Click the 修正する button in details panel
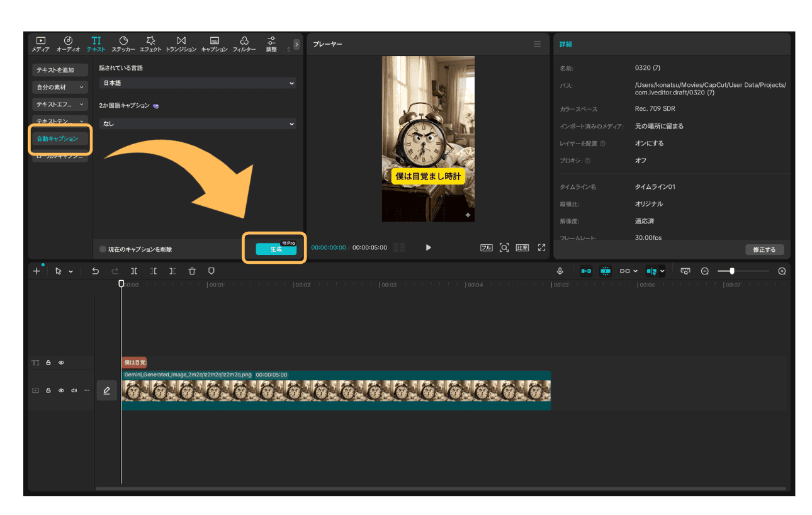Image resolution: width=812 pixels, height=515 pixels. pyautogui.click(x=764, y=249)
